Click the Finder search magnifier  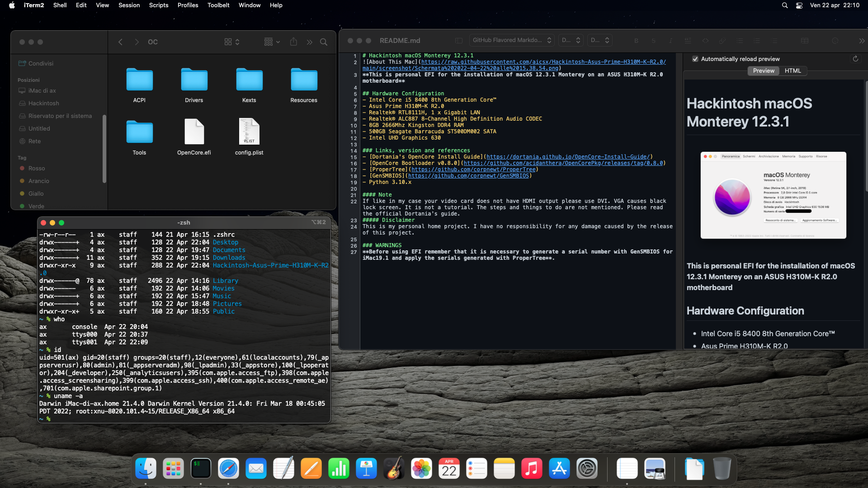click(324, 42)
